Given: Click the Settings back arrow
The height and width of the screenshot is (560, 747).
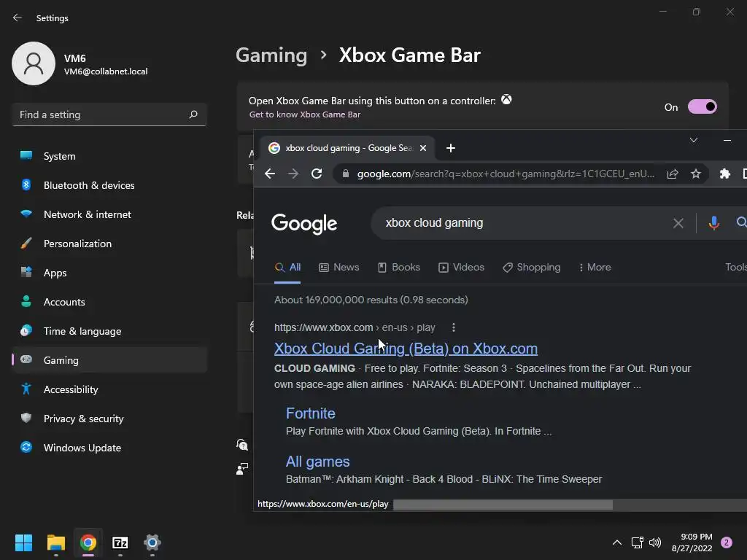Looking at the screenshot, I should coord(18,17).
